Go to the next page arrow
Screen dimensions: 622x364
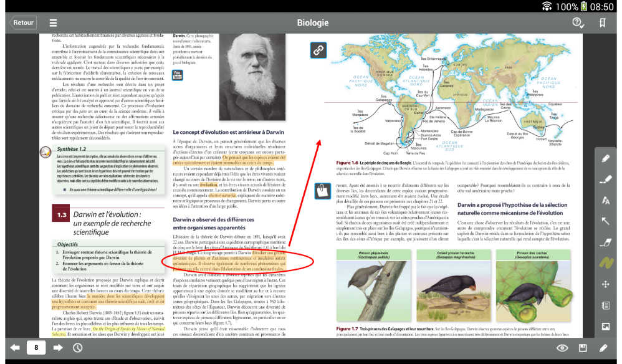click(x=58, y=348)
